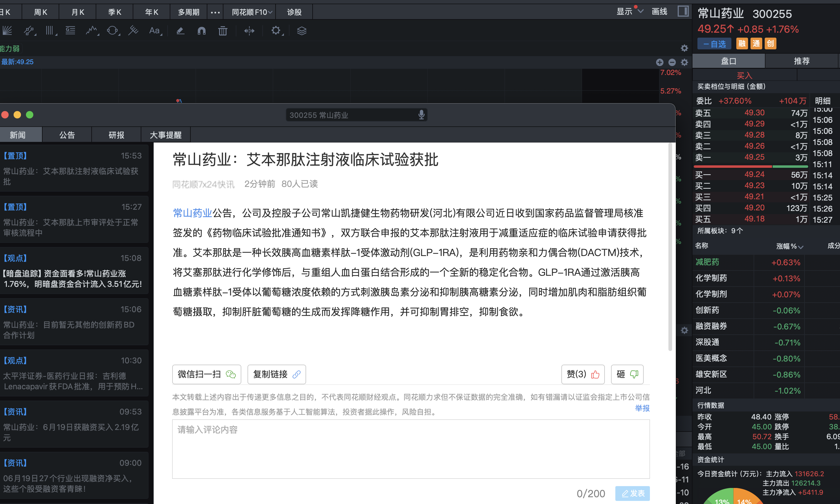The image size is (840, 504).
Task: Open the 10:30 太平洋证券 report item
Action: [x=74, y=373]
